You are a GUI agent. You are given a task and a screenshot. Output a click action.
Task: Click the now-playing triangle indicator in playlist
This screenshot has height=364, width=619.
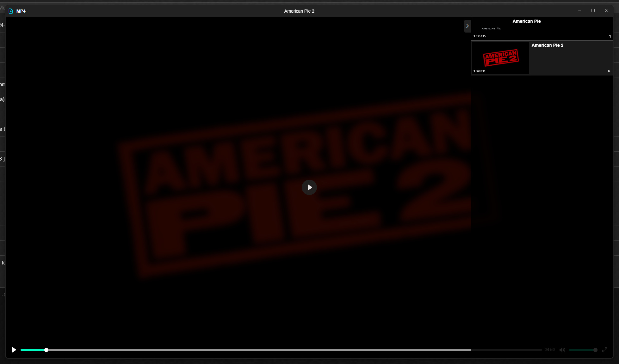click(609, 71)
